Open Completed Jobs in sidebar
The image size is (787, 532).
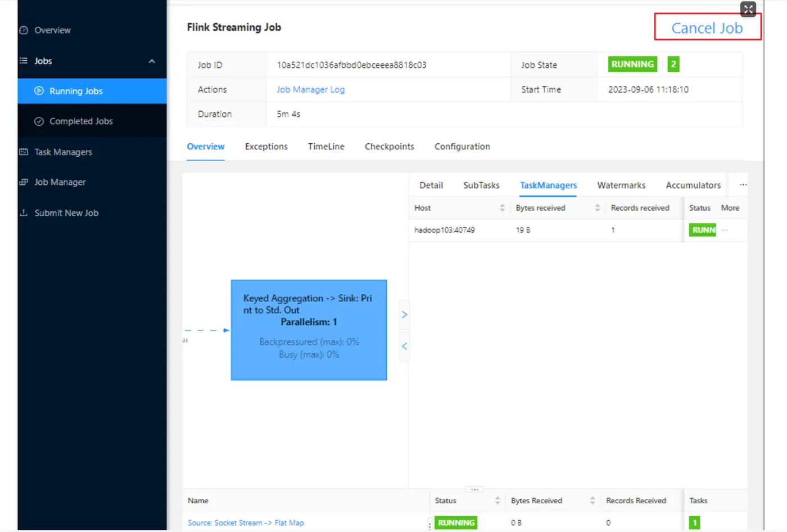[81, 121]
